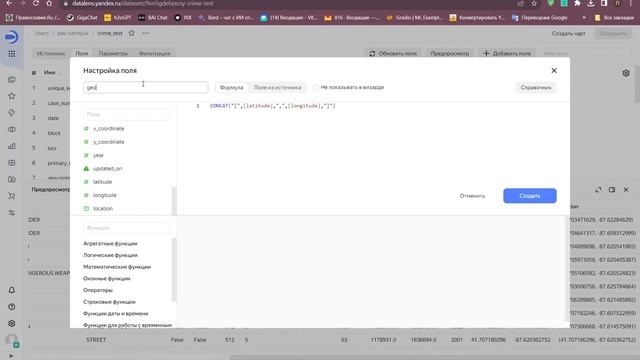Add crime_test to favorites via star

131,33
